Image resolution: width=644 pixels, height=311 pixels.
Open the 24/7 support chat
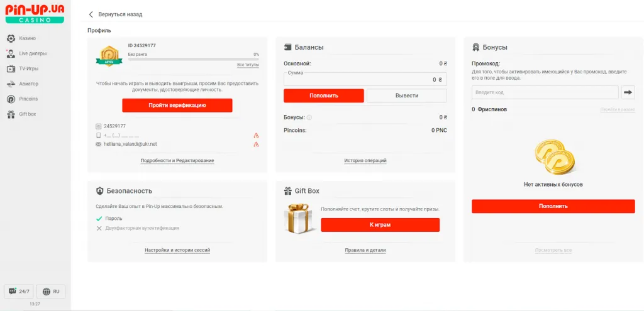18,292
